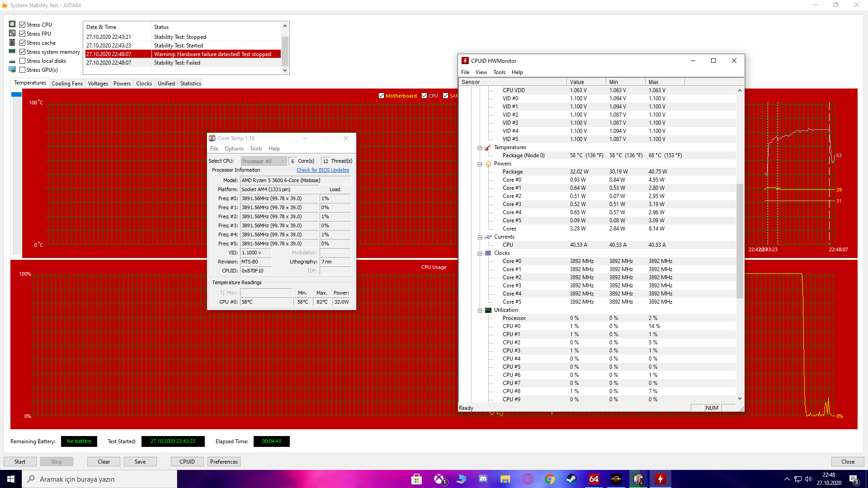Switch to the Cooling Fans tab

[67, 84]
